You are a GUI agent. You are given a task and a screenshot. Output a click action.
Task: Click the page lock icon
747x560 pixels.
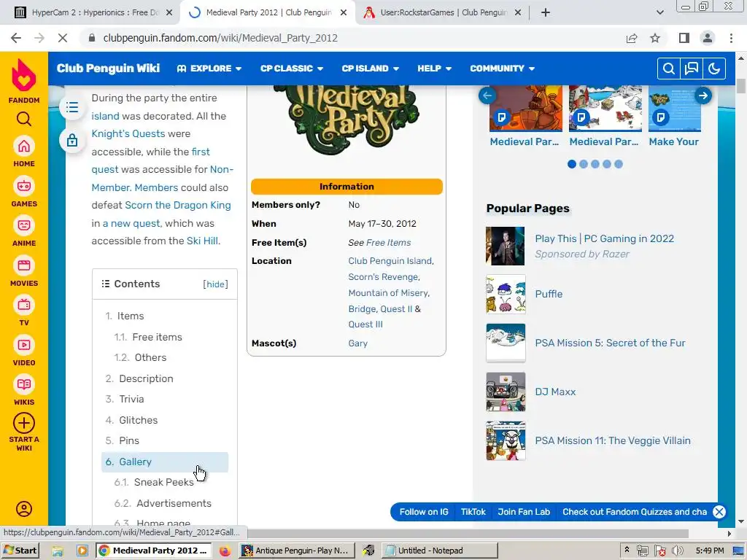click(72, 140)
